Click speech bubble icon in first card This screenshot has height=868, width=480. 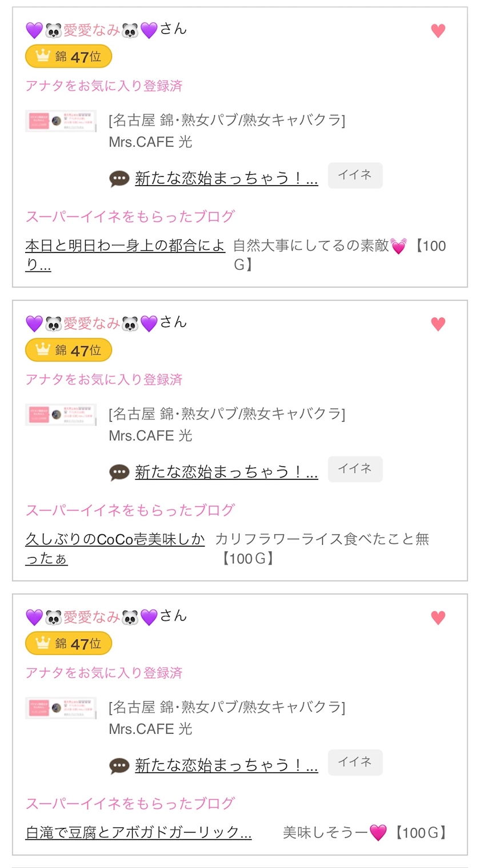coord(119,179)
